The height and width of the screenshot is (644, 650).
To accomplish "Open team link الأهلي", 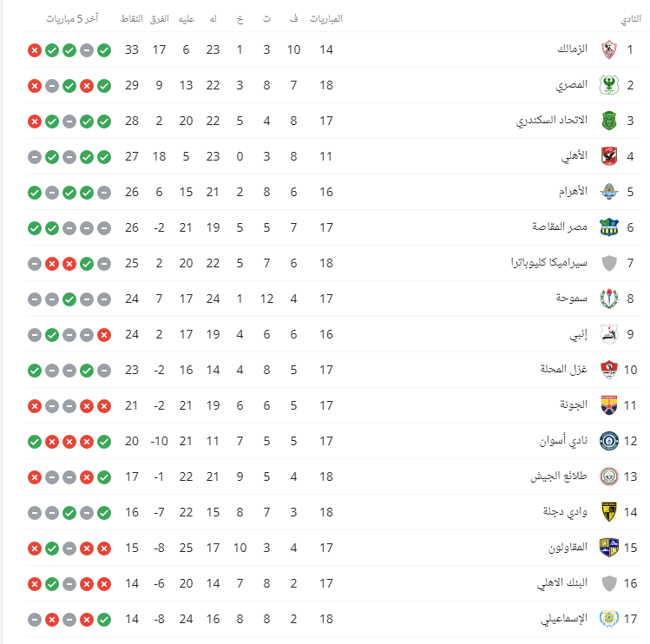I will (574, 156).
